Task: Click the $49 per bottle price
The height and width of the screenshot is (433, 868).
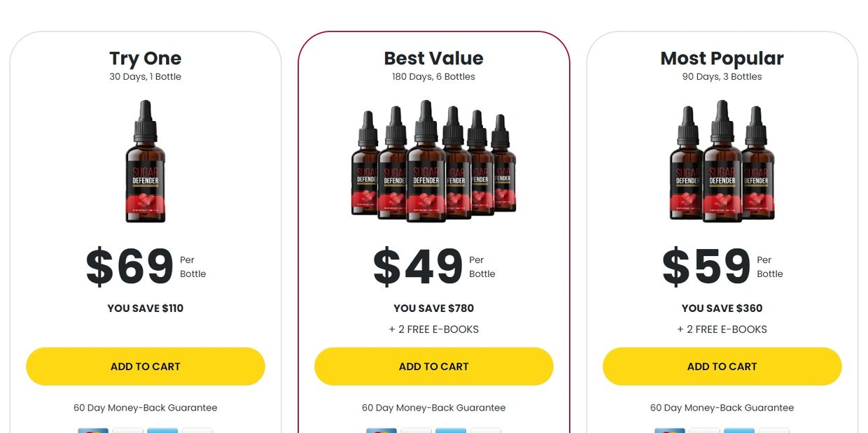Action: [x=434, y=267]
